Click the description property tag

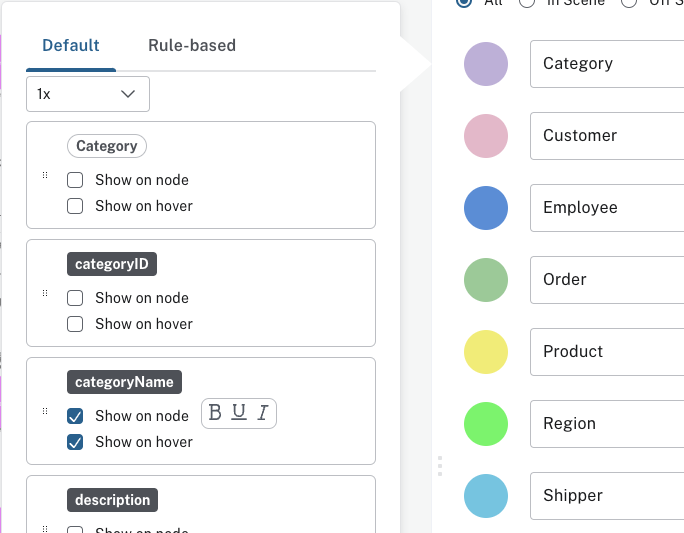113,500
